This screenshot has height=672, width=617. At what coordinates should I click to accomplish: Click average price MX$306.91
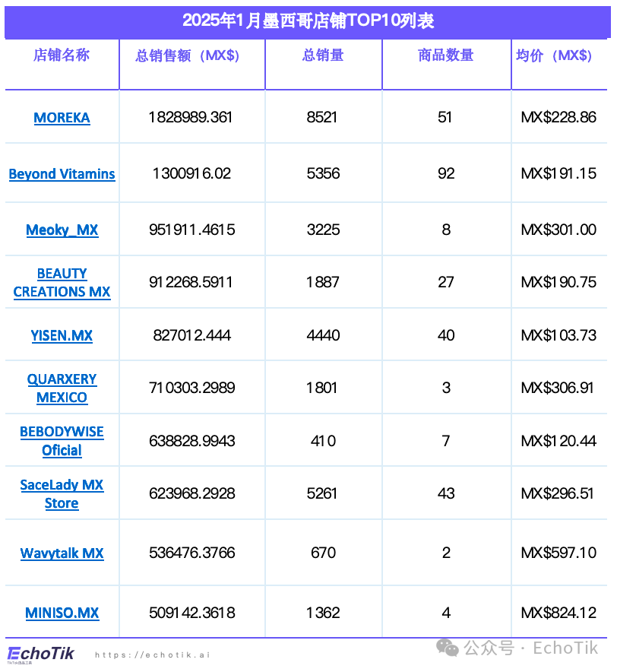tap(557, 388)
